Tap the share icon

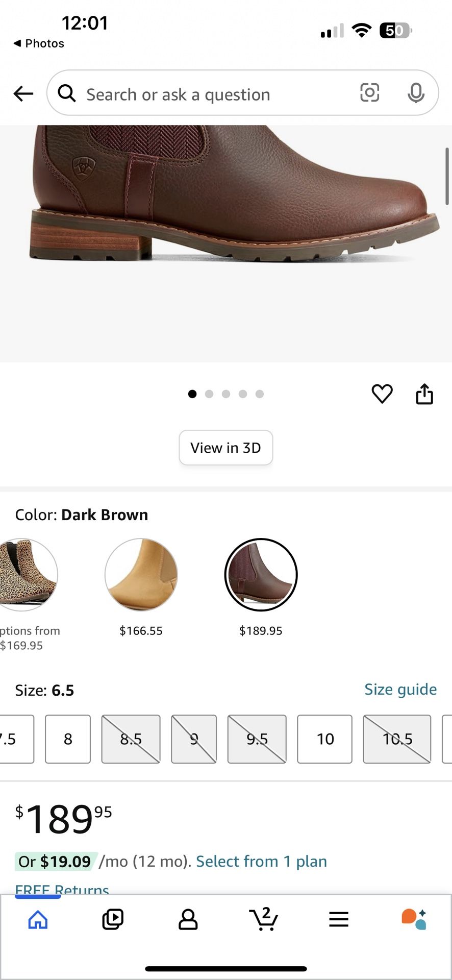tap(424, 394)
